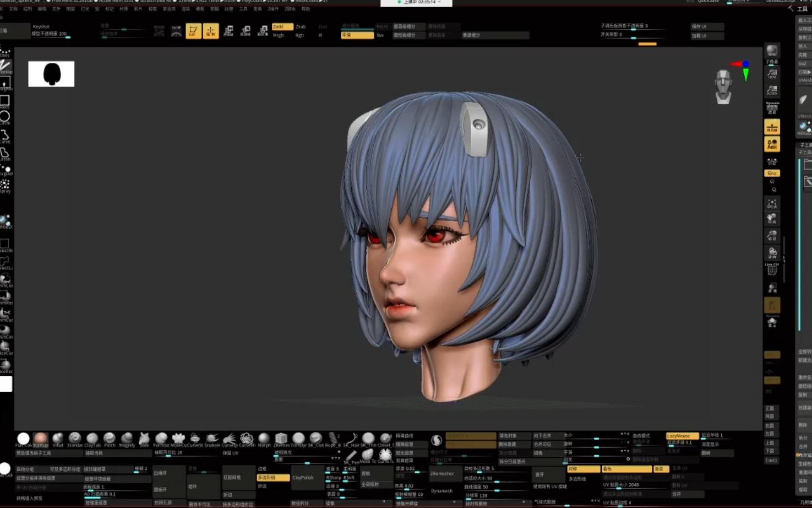Toggle Zadd mode
The height and width of the screenshot is (508, 812).
tap(282, 26)
